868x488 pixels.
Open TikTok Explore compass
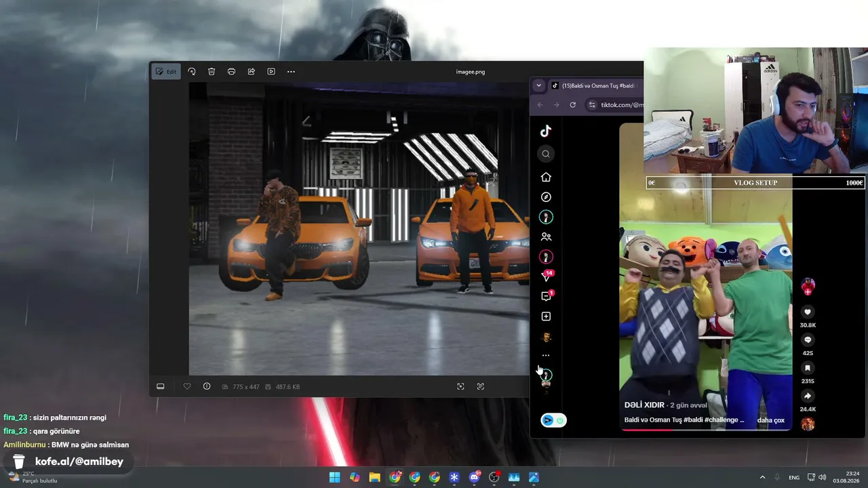(546, 197)
